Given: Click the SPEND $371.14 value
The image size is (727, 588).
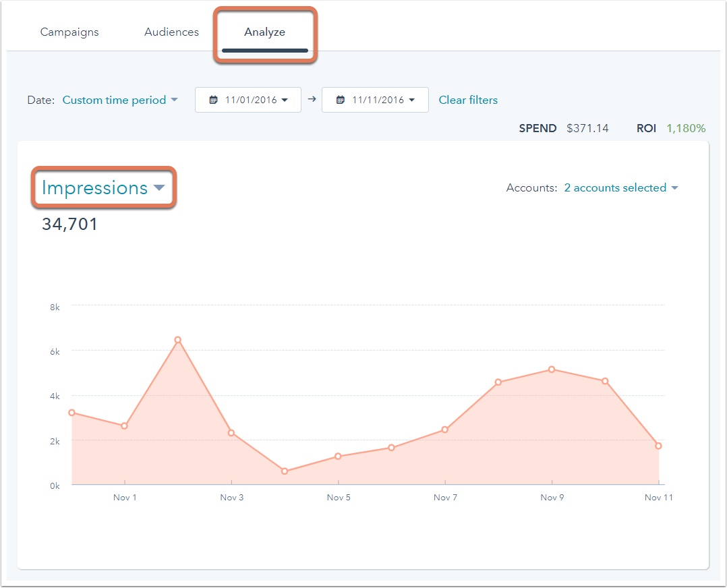Looking at the screenshot, I should point(587,128).
